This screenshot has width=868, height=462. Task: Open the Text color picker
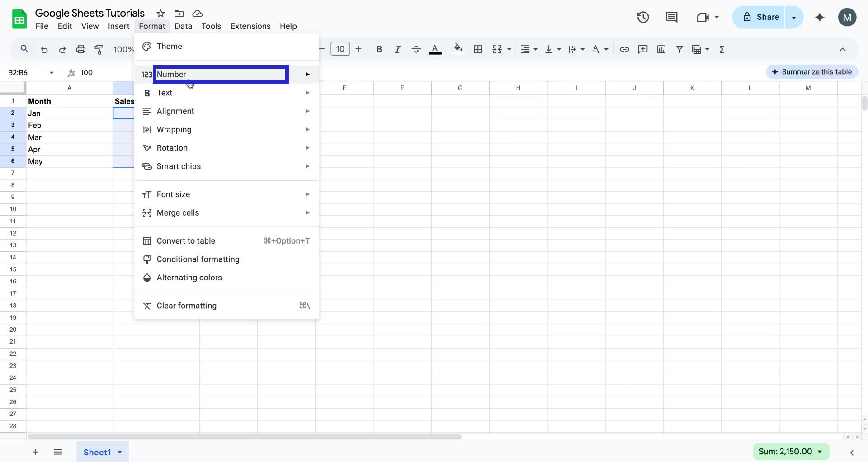(x=434, y=49)
